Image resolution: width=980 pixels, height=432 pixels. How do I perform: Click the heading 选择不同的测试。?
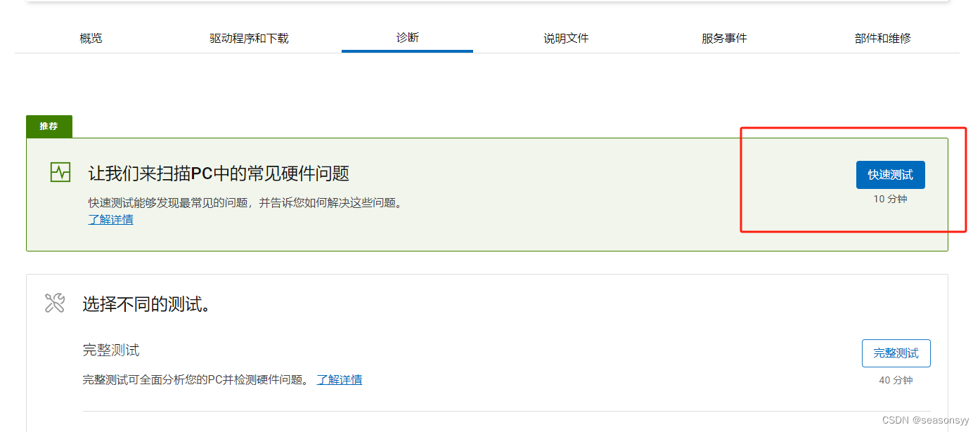(x=147, y=304)
